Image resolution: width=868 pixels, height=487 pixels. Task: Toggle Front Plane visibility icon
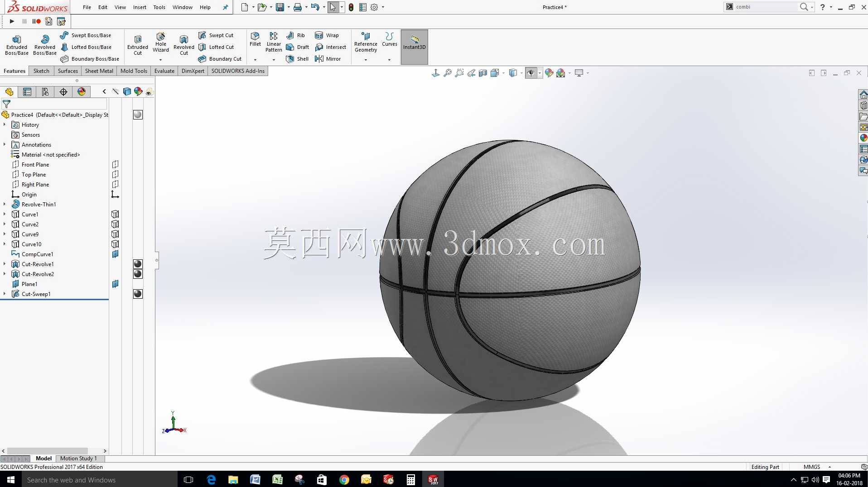[115, 164]
